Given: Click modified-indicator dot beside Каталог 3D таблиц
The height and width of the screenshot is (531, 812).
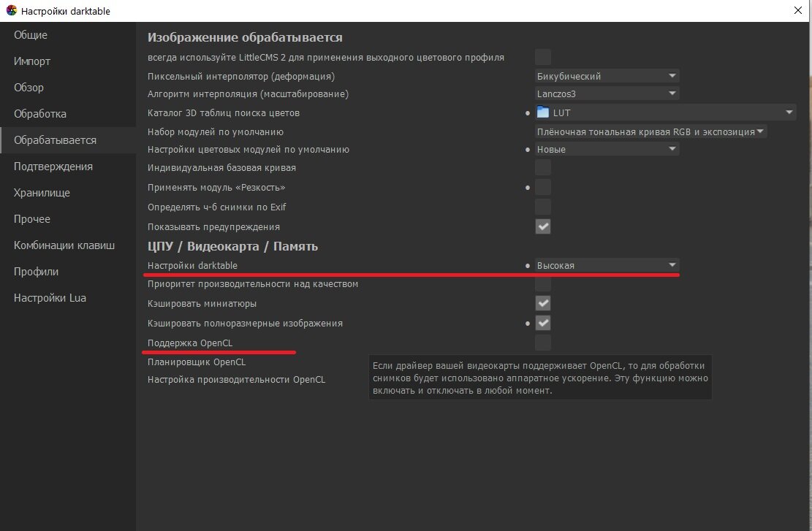Looking at the screenshot, I should click(528, 112).
